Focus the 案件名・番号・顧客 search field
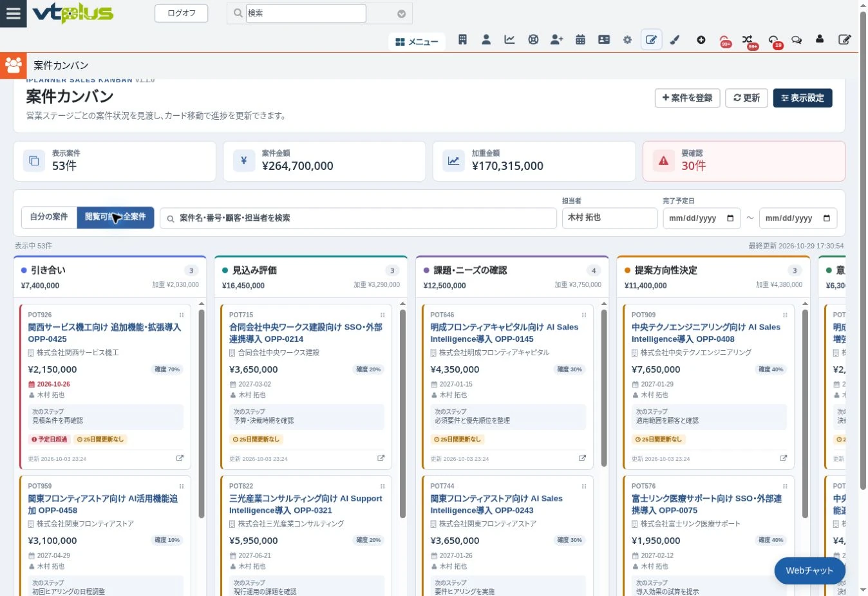 [358, 218]
